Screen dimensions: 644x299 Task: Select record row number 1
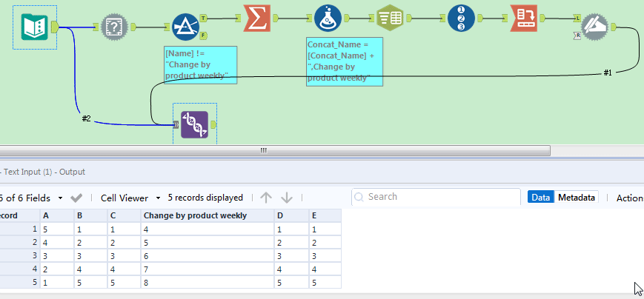tap(20, 229)
